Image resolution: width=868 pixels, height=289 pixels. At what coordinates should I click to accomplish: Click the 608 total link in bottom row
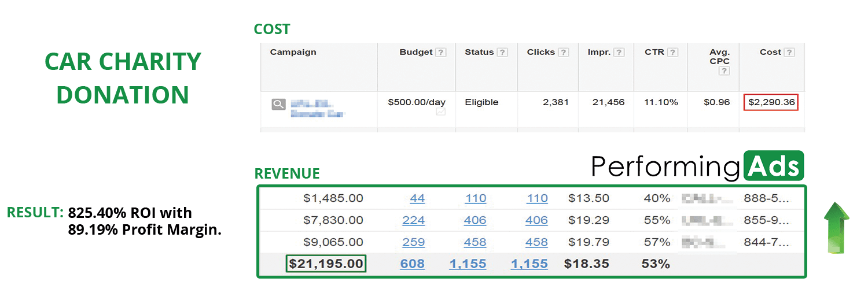coord(412,264)
